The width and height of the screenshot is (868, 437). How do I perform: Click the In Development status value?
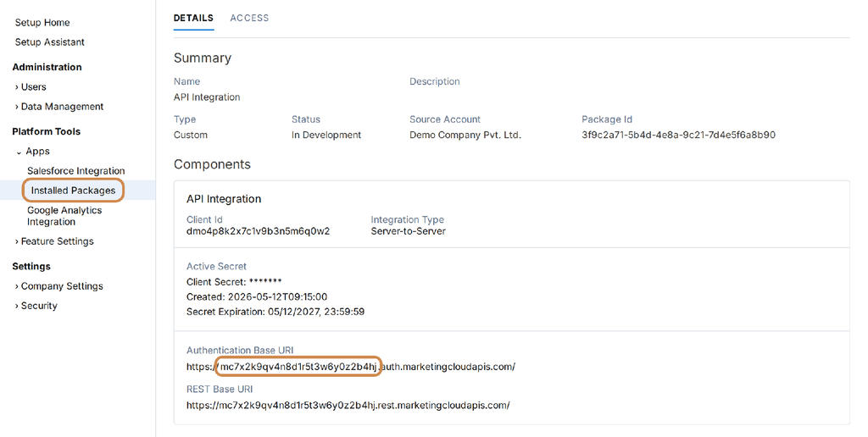point(326,135)
